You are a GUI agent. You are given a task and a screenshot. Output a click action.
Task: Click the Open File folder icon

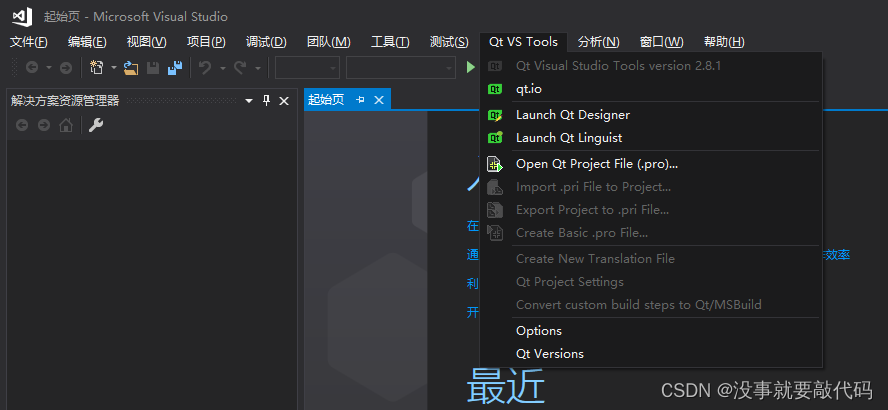coord(131,68)
